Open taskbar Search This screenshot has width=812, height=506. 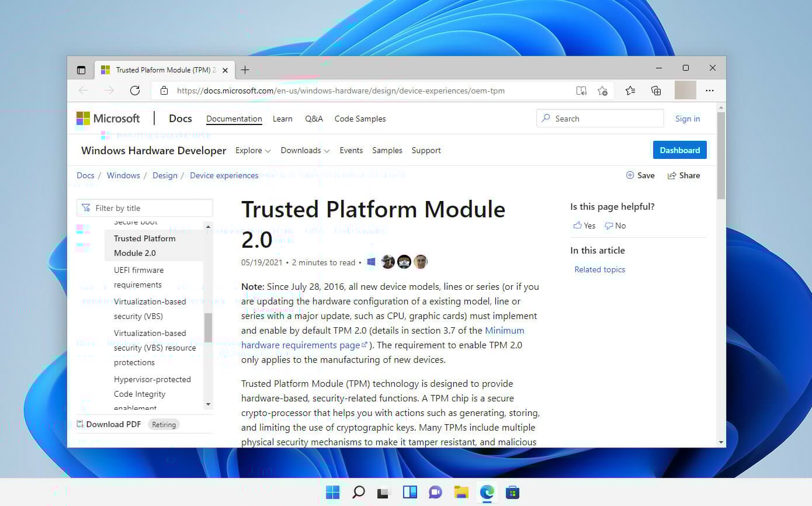pyautogui.click(x=358, y=492)
